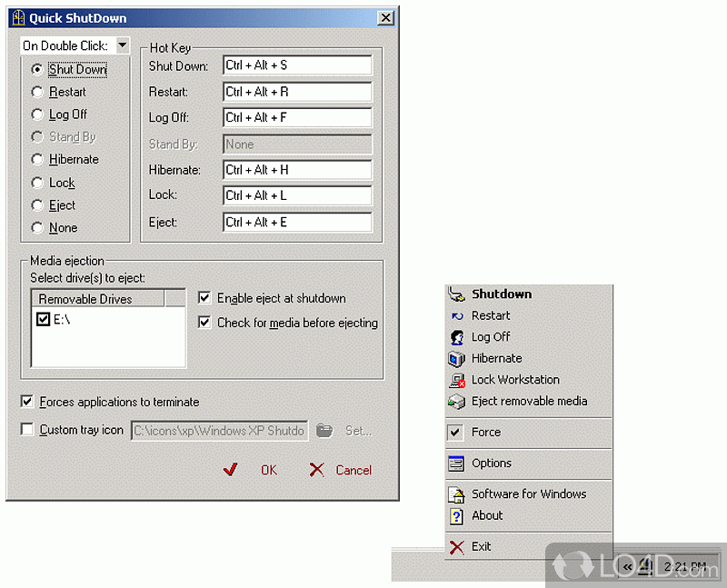Viewport: 727px width, 588px height.
Task: Click the Shut Down hotkey field
Action: point(297,65)
